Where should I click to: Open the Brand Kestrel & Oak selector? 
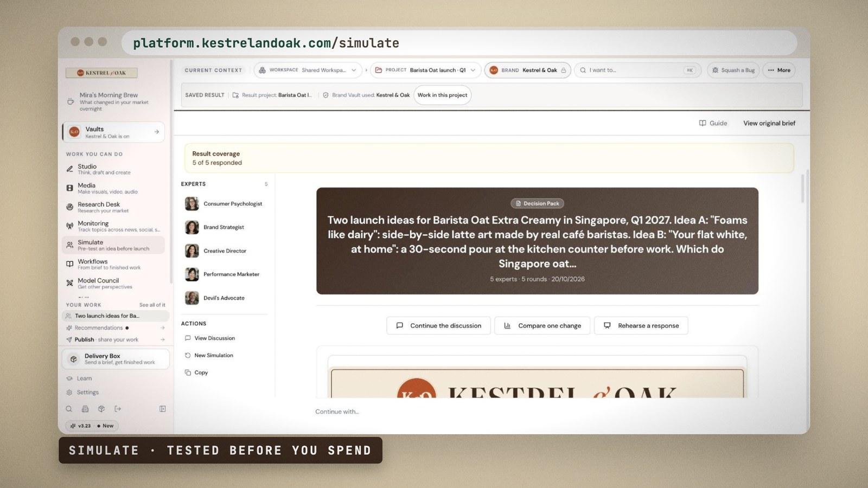tap(527, 70)
